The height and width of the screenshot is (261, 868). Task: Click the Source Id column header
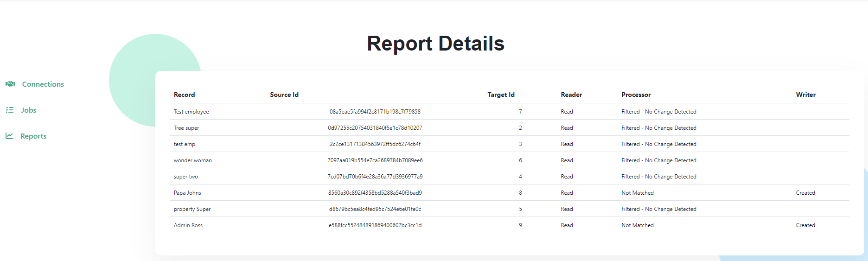(x=284, y=95)
